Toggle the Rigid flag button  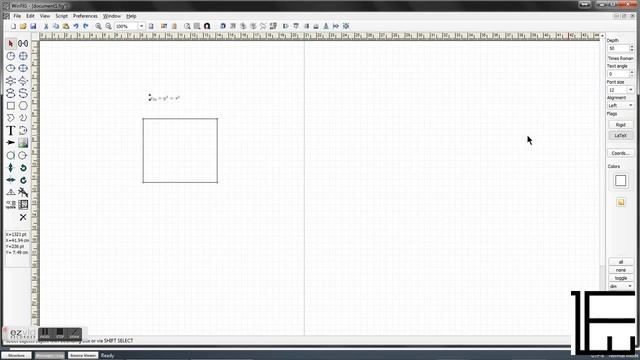(620, 125)
